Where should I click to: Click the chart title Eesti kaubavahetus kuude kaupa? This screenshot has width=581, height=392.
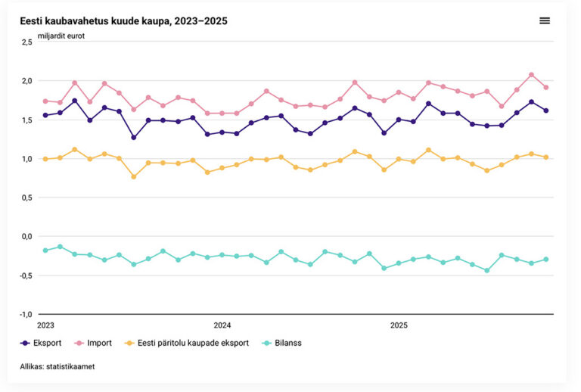pos(123,21)
